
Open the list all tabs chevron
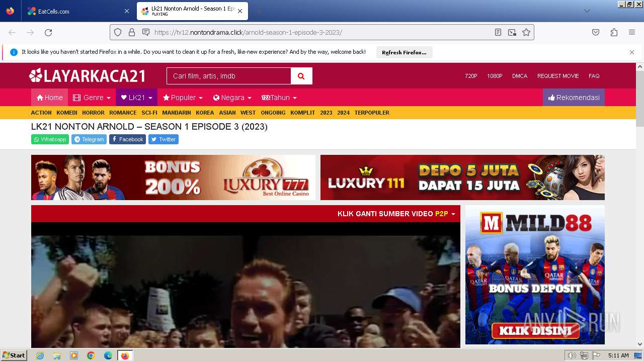(x=587, y=11)
